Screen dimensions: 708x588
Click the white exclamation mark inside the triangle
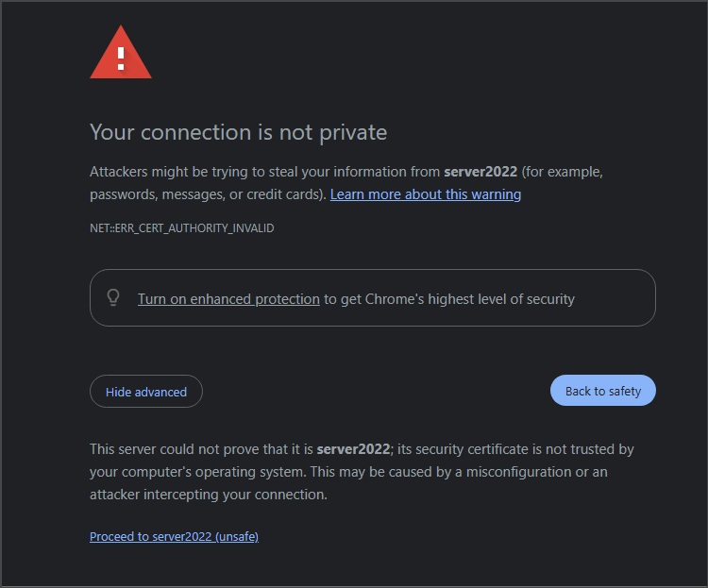pyautogui.click(x=121, y=59)
